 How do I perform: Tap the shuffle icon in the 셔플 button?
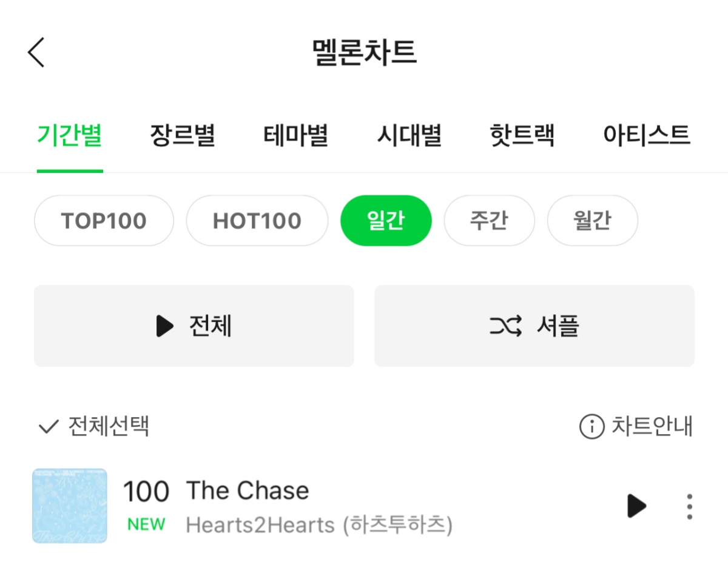506,326
